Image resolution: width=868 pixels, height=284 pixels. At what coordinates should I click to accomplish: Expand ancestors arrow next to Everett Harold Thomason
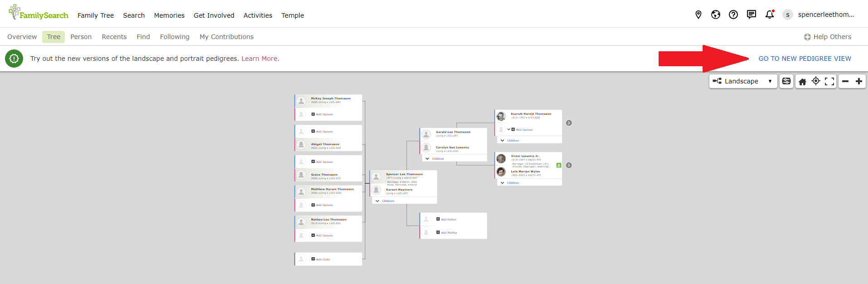point(569,123)
